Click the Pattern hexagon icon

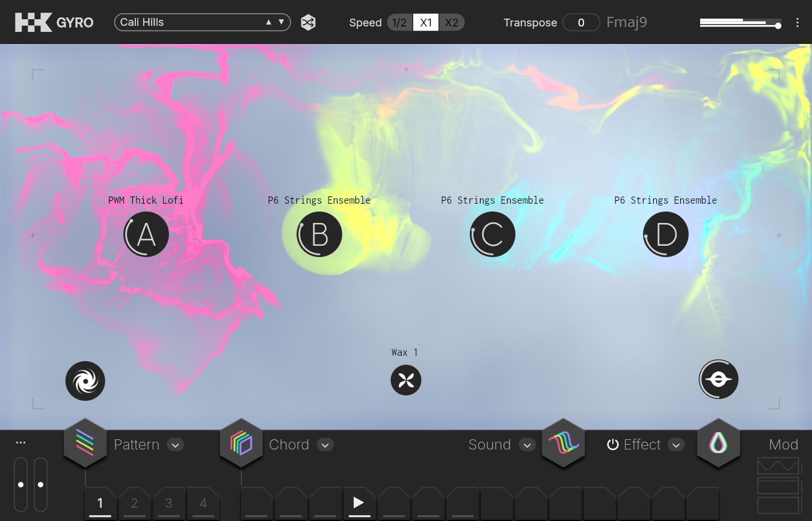pos(85,444)
